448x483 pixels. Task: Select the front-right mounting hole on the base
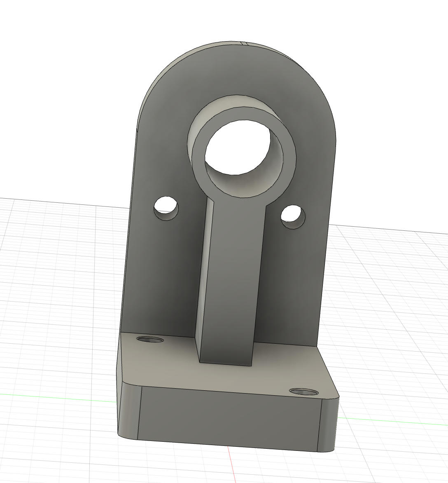pyautogui.click(x=304, y=392)
